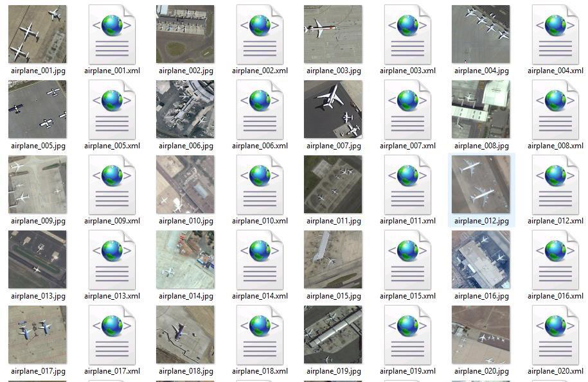The width and height of the screenshot is (588, 382).
Task: Select the airplane_019.xml file icon
Action: click(407, 335)
